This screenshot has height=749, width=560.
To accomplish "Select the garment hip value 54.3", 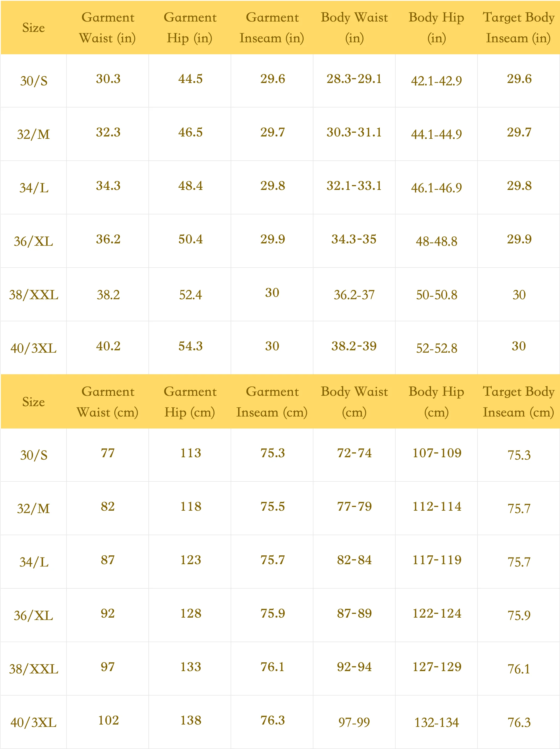I will pos(190,346).
